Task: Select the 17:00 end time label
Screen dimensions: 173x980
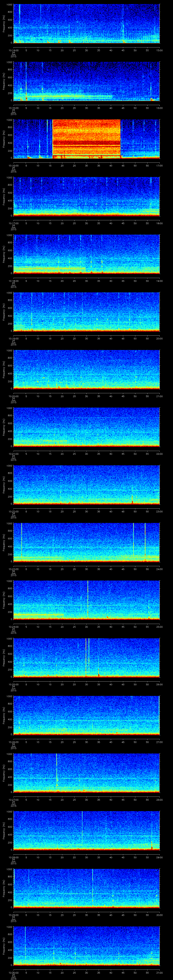Action: tap(159, 166)
